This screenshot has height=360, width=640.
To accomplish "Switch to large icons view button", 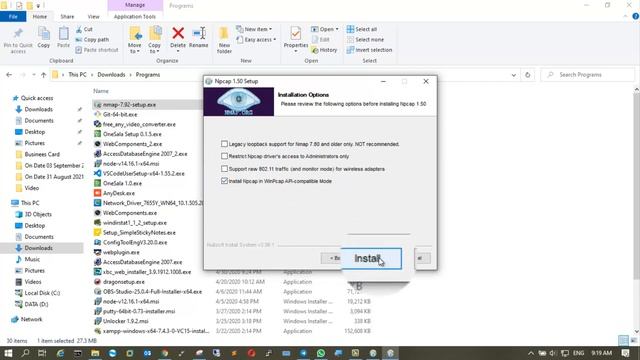I will point(633,340).
